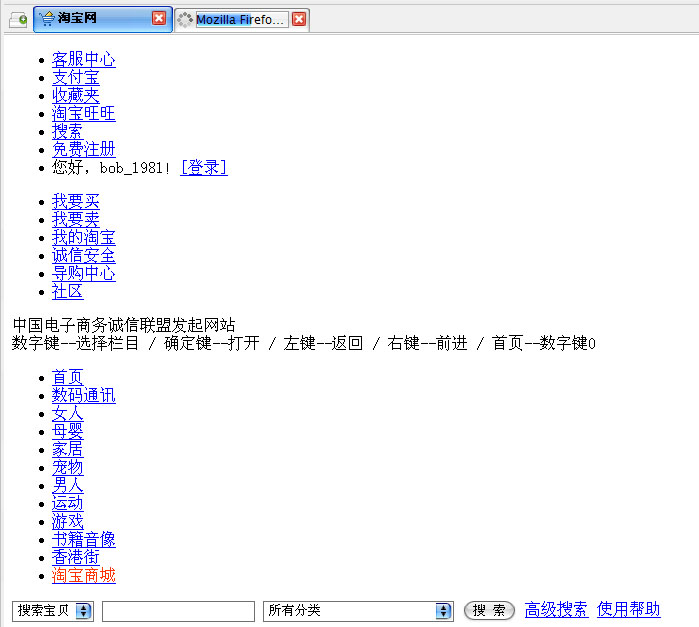Open the 运动 category
Viewport: 699px width, 627px height.
(67, 503)
